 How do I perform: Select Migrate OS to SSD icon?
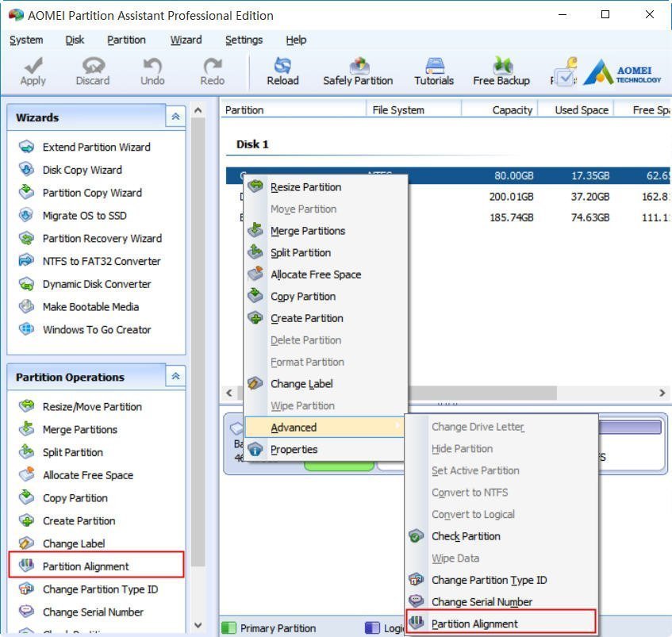(26, 215)
